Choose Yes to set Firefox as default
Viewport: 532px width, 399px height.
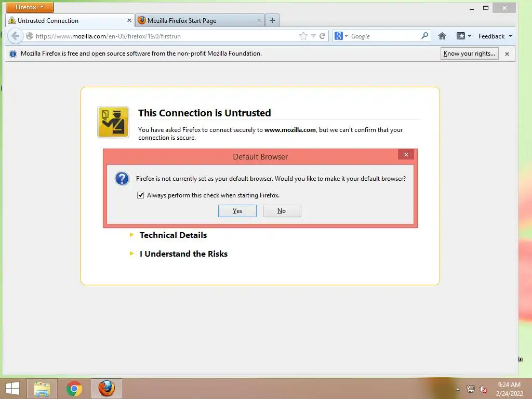click(x=237, y=211)
